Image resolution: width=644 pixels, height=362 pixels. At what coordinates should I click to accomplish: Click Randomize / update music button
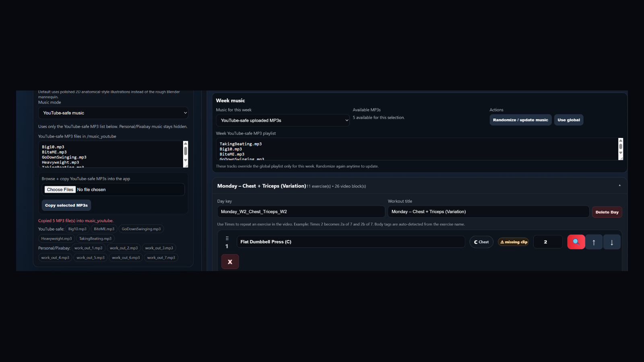point(520,120)
